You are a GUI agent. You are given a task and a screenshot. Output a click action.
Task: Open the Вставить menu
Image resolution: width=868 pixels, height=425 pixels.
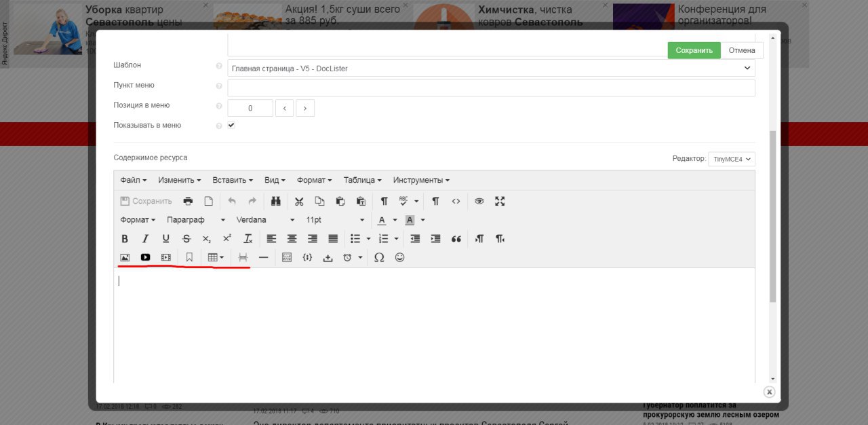(233, 180)
